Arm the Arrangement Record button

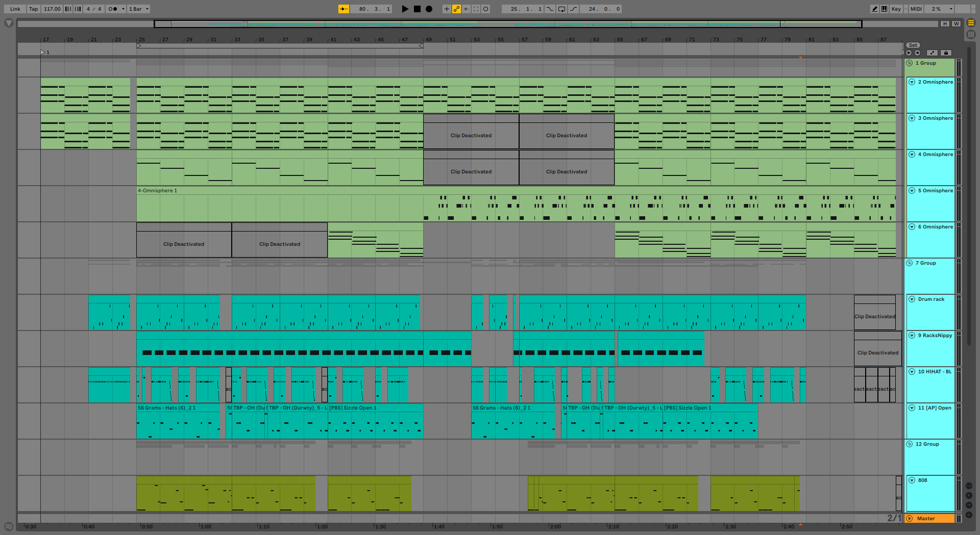point(429,9)
